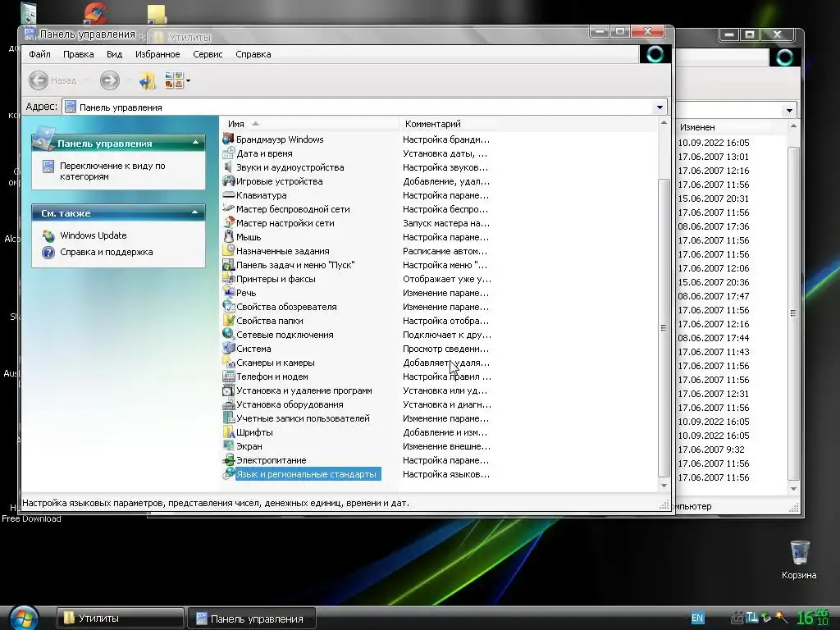Image resolution: width=840 pixels, height=630 pixels.
Task: Open Мастер беспроводной сети icon
Action: pos(228,209)
